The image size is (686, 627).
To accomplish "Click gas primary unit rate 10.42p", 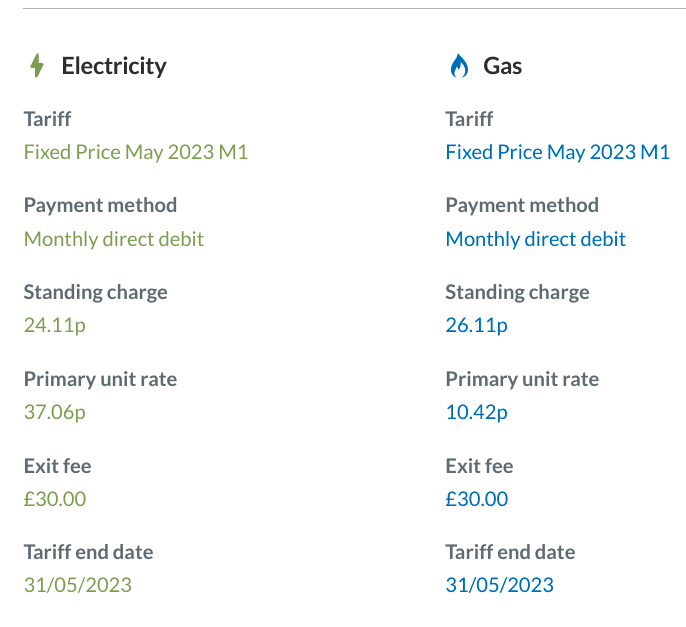I will coord(476,412).
